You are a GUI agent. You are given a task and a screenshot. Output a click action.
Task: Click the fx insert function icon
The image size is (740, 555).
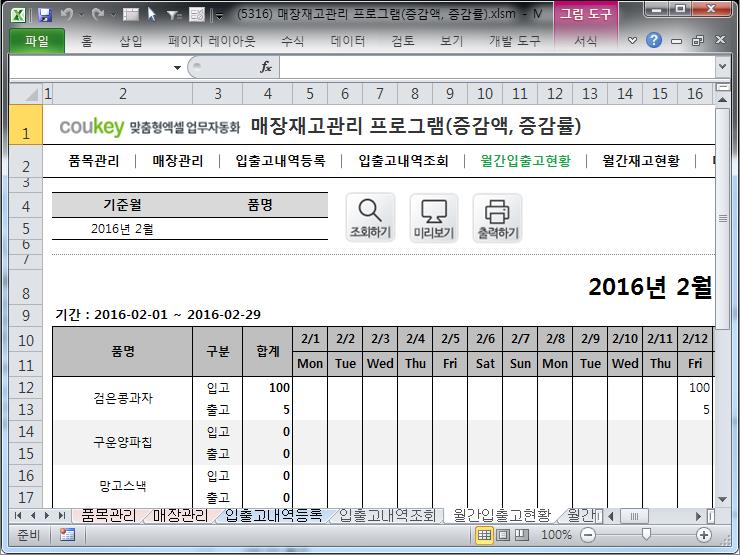(x=266, y=67)
